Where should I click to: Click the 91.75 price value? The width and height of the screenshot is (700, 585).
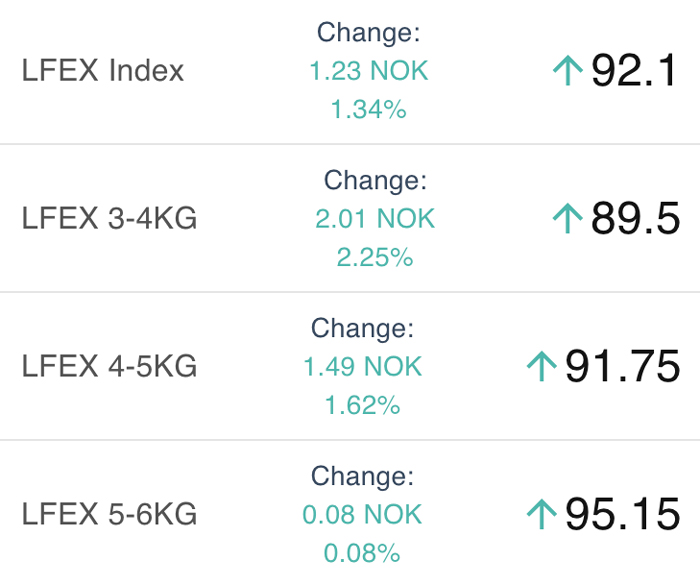(623, 366)
